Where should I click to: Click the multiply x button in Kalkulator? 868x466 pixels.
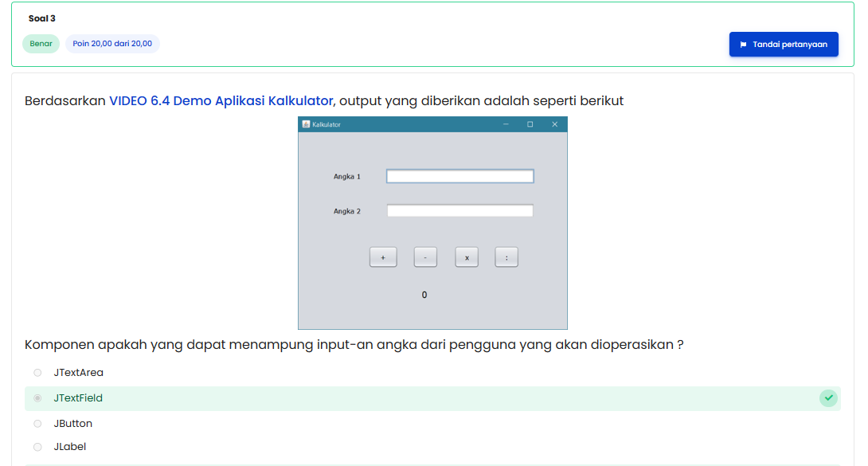click(467, 257)
